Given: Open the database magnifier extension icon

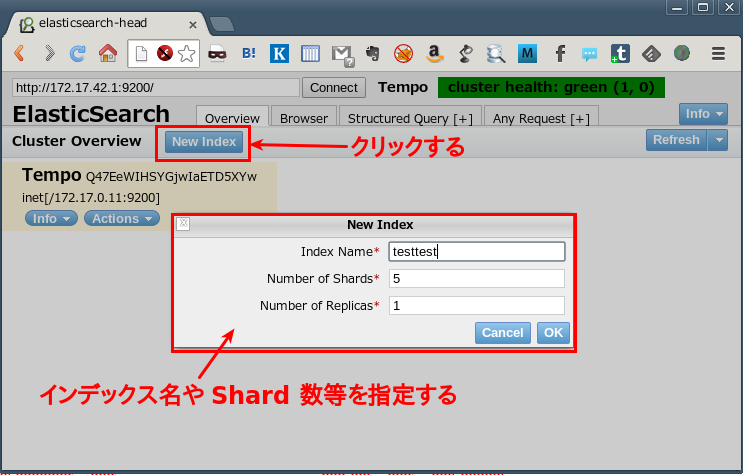Looking at the screenshot, I should [x=496, y=54].
